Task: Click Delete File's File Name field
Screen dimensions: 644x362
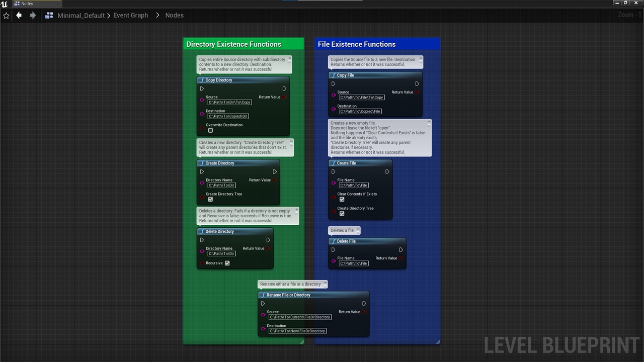Action: point(354,263)
